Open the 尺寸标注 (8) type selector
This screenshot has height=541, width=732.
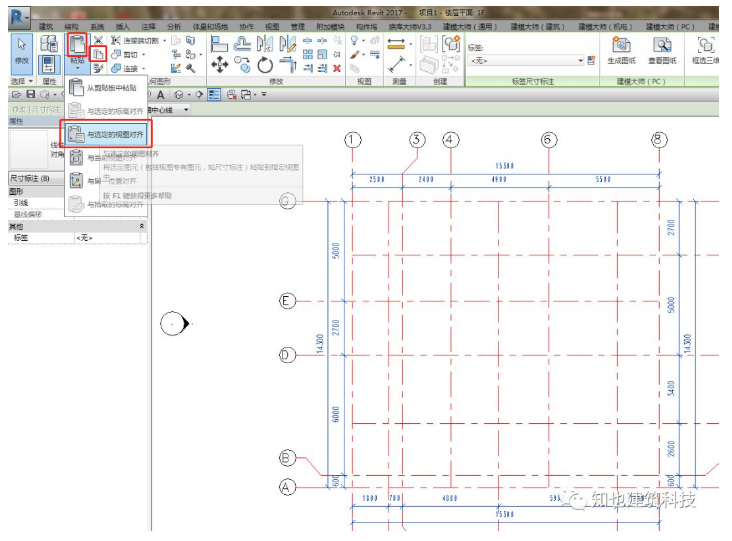pyautogui.click(x=36, y=178)
